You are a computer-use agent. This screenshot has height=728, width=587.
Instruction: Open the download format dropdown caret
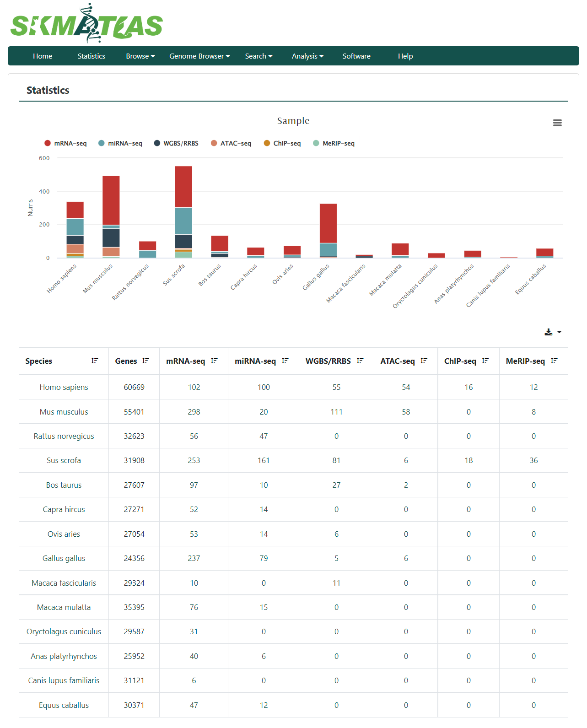559,332
